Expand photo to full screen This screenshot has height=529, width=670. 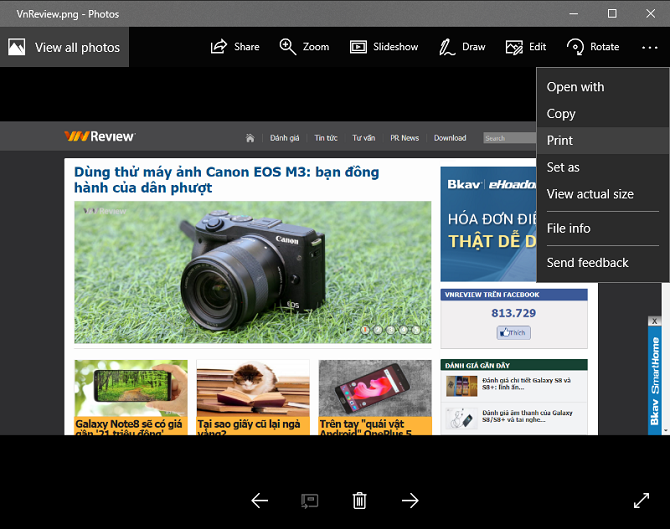[642, 501]
